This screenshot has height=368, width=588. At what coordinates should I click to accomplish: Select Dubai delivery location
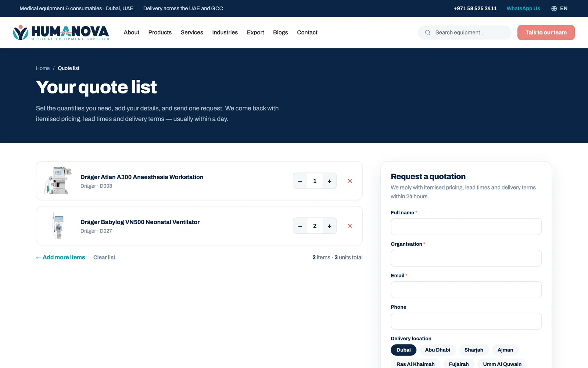[404, 350]
